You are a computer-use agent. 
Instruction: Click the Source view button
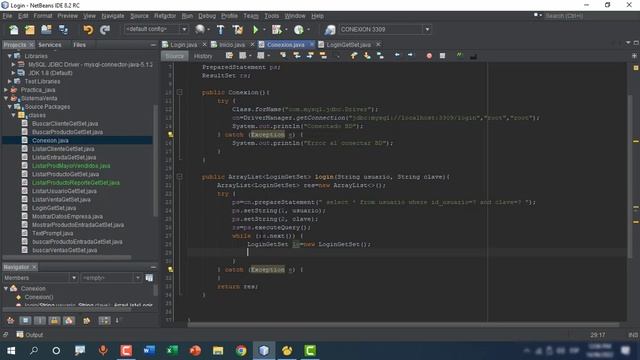click(174, 56)
